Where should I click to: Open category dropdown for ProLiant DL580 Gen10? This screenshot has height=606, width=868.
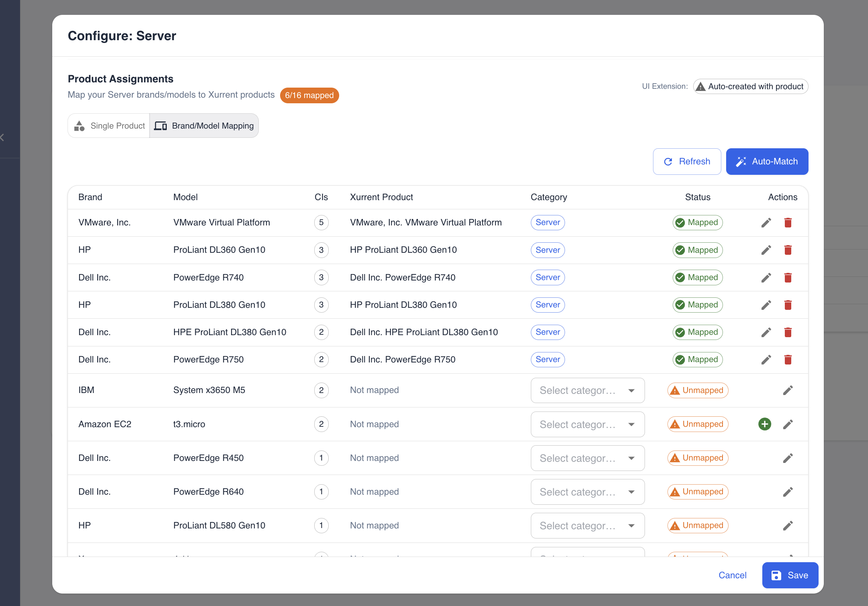(588, 526)
